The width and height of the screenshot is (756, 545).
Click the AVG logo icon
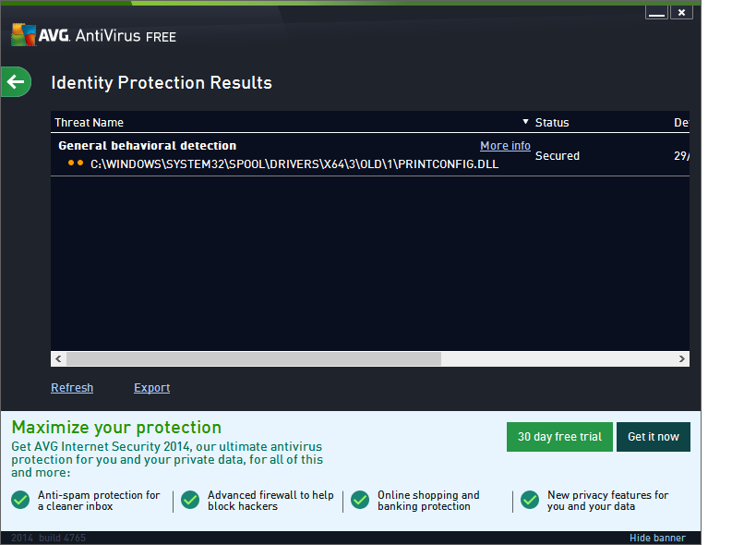24,35
